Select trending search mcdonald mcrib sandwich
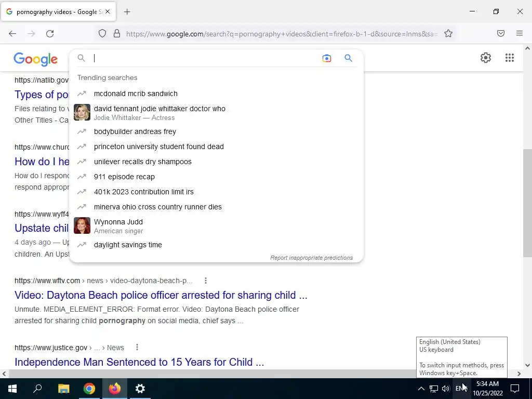 pyautogui.click(x=216, y=94)
